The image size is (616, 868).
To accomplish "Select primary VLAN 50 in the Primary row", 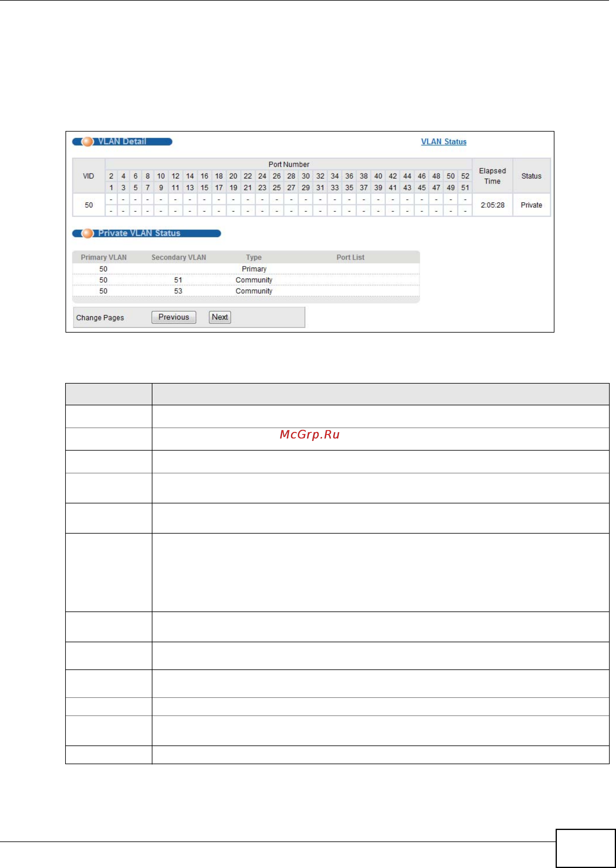I will (x=103, y=269).
